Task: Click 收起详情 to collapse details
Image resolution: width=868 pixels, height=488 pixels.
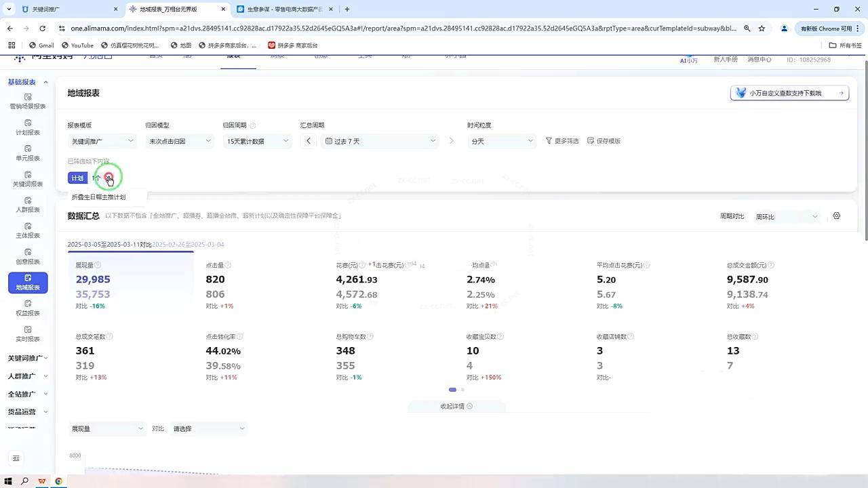Action: click(x=456, y=407)
